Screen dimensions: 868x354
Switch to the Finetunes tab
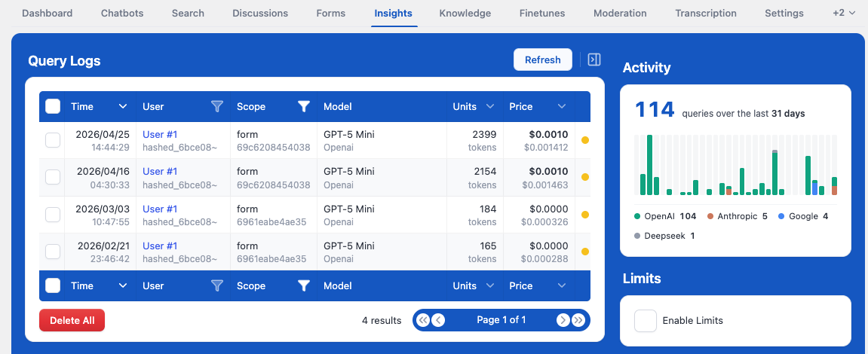(542, 14)
